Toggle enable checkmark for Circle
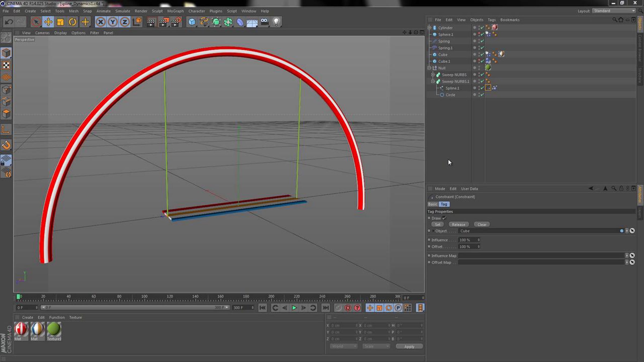Viewport: 644px width, 362px height. [x=482, y=95]
